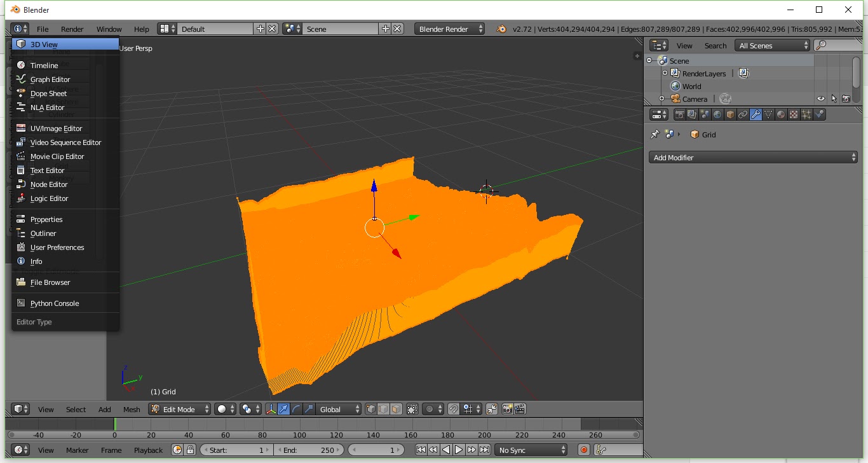Open the Scene properties tab icon

(705, 114)
